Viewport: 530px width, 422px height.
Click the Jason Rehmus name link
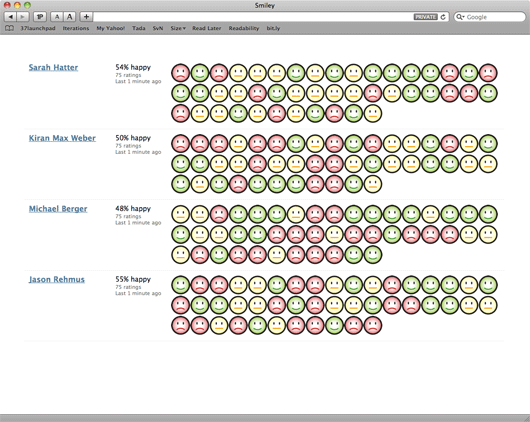tap(56, 279)
